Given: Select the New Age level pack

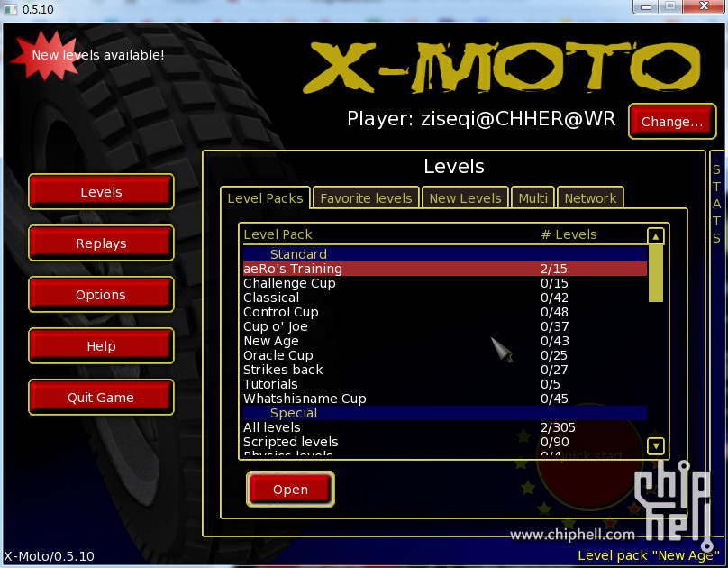Looking at the screenshot, I should tap(445, 341).
